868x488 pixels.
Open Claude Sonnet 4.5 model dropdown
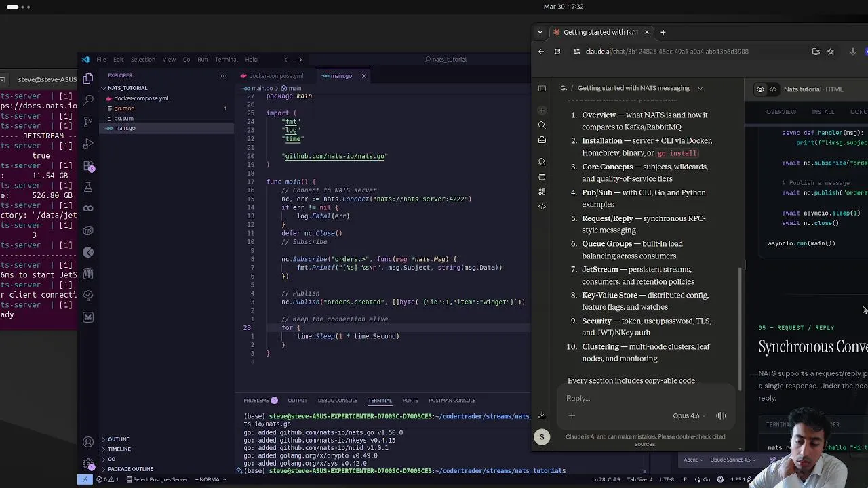[733, 460]
